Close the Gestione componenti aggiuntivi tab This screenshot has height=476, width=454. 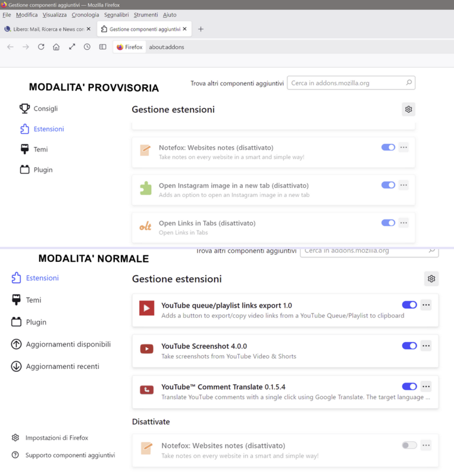[x=184, y=29]
